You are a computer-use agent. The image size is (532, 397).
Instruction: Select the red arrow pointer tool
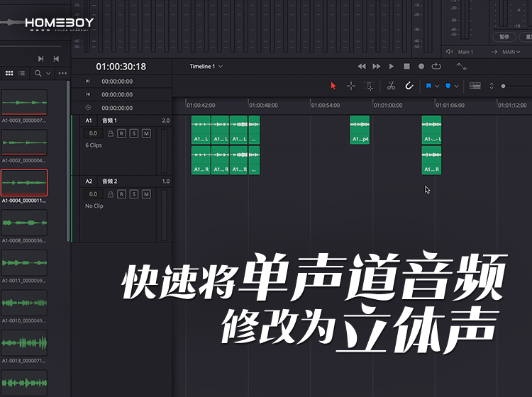tap(333, 86)
